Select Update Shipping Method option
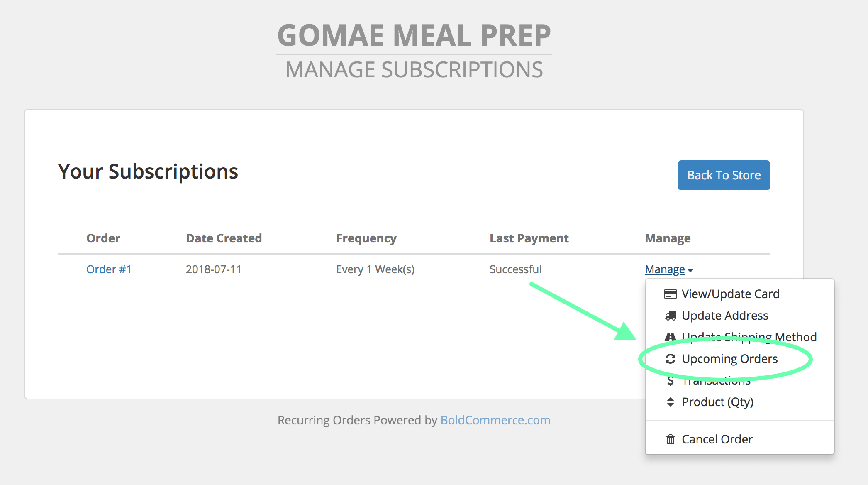This screenshot has width=868, height=485. [739, 337]
